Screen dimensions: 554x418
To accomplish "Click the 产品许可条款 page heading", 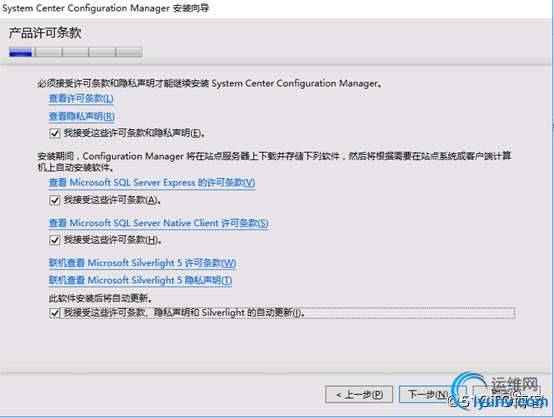I will coord(45,33).
